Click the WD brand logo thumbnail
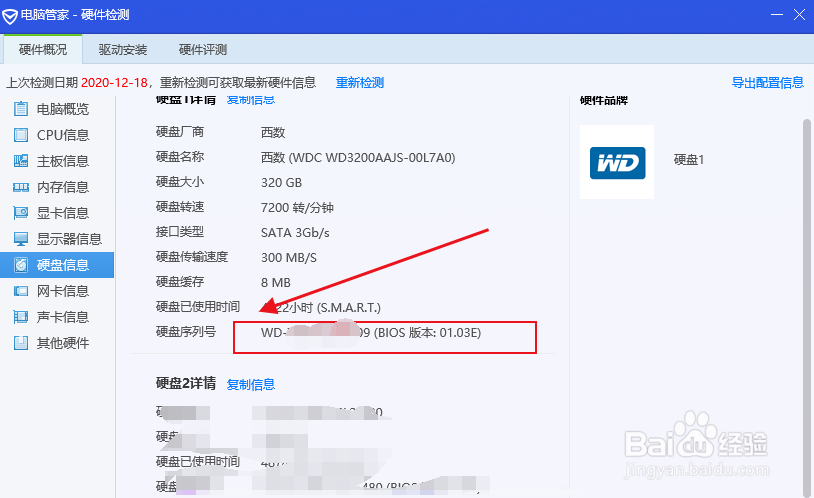 click(x=617, y=162)
